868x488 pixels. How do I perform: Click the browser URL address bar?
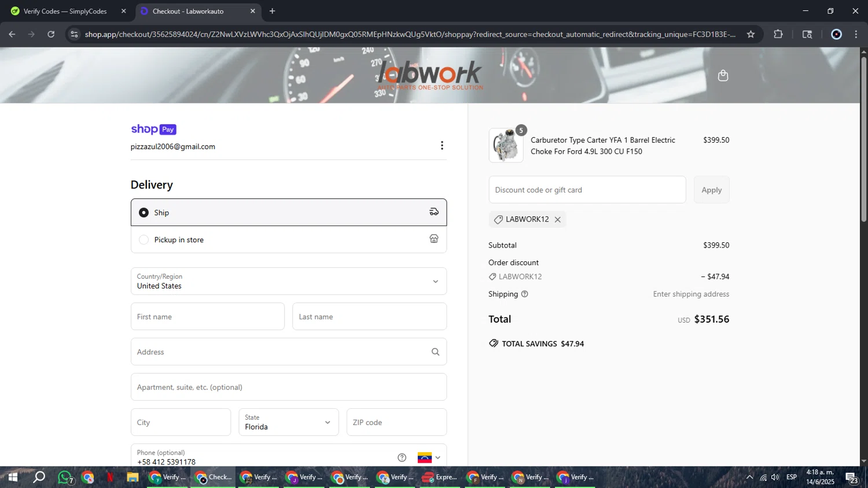(x=410, y=34)
